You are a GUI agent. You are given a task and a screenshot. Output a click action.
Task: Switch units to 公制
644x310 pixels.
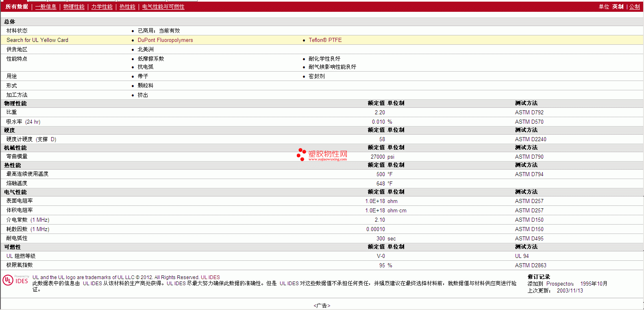click(x=635, y=7)
